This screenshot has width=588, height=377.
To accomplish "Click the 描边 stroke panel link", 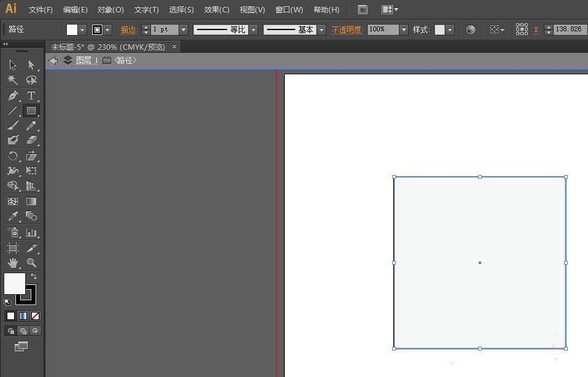I will pos(128,29).
